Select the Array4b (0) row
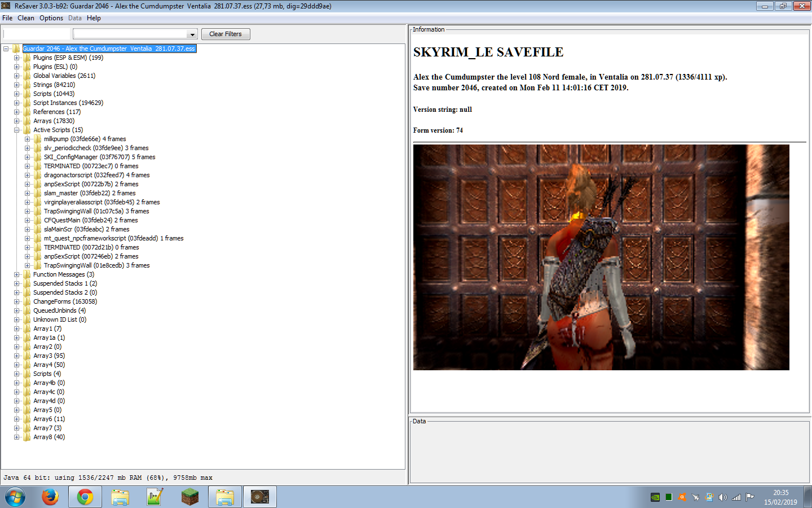The image size is (812, 508). click(49, 383)
